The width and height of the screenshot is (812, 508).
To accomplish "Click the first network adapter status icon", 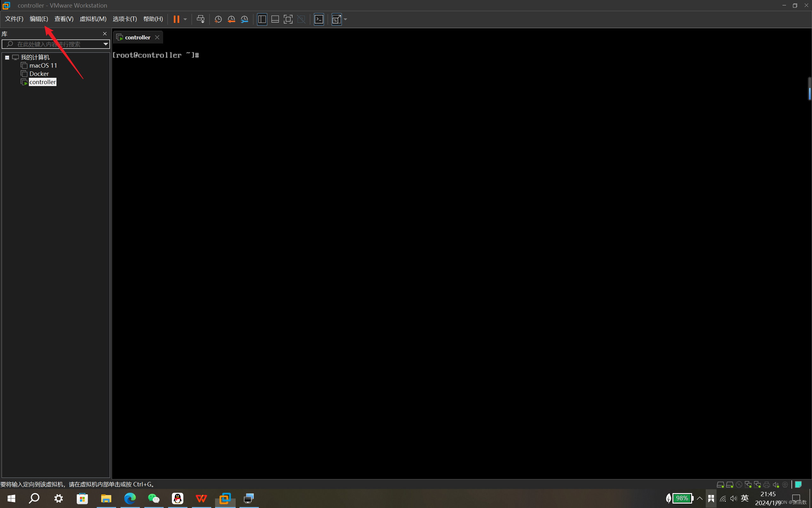I will [748, 485].
